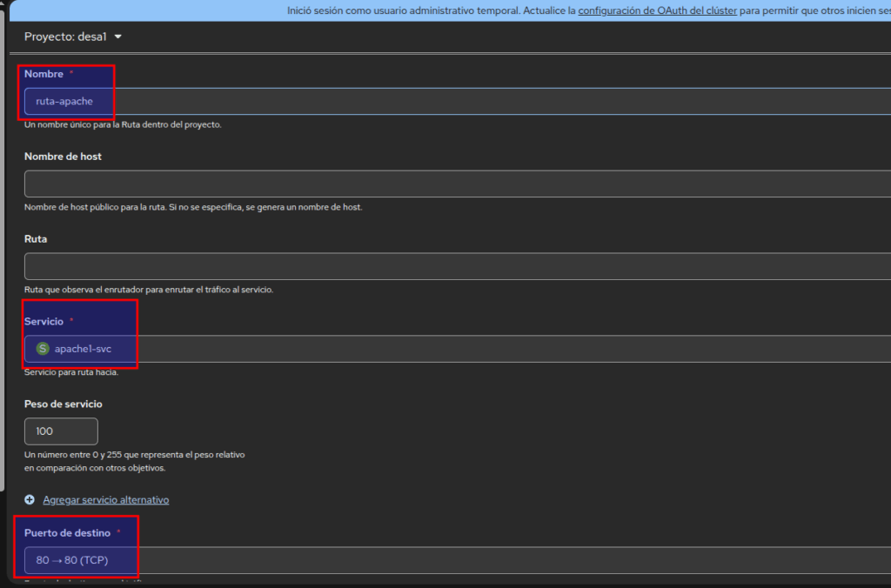
Task: Click the caret arrow beside project desa1
Action: [118, 37]
